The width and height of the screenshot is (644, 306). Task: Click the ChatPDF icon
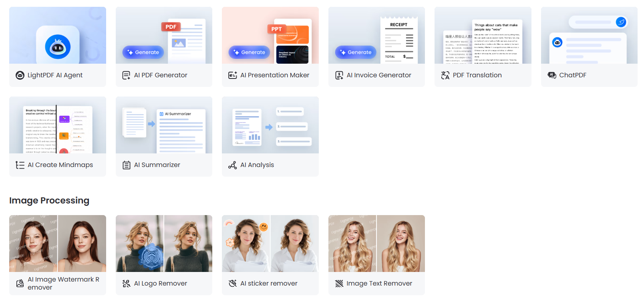point(551,75)
